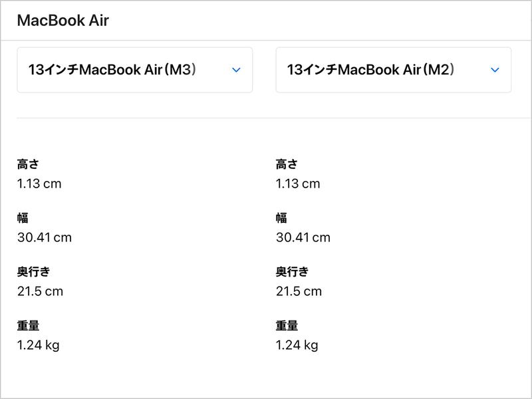Click the 30.41 cm value under M2

point(303,237)
